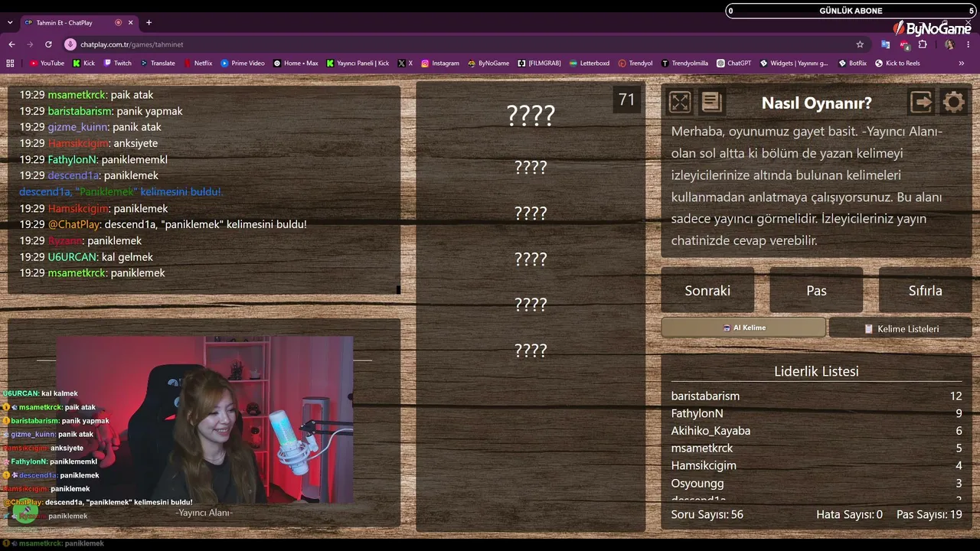
Task: Open the Yayıncı Paneli | Kick bookmark
Action: coord(358,64)
